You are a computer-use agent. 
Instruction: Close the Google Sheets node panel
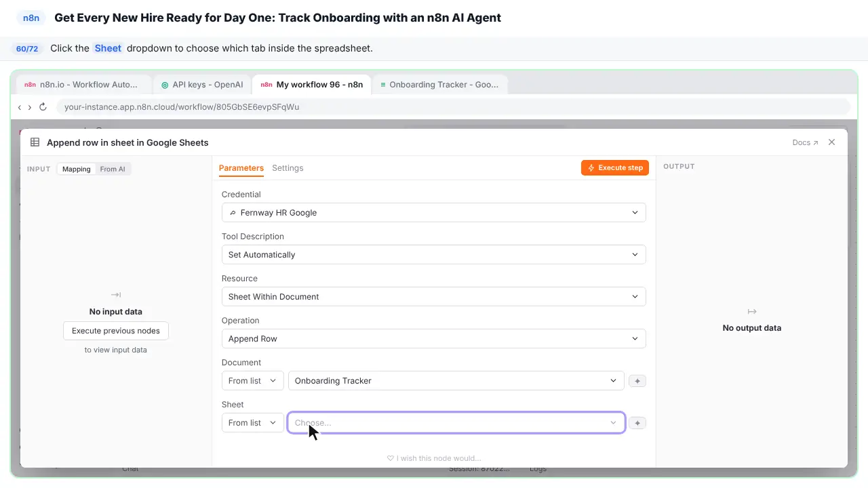pyautogui.click(x=832, y=142)
